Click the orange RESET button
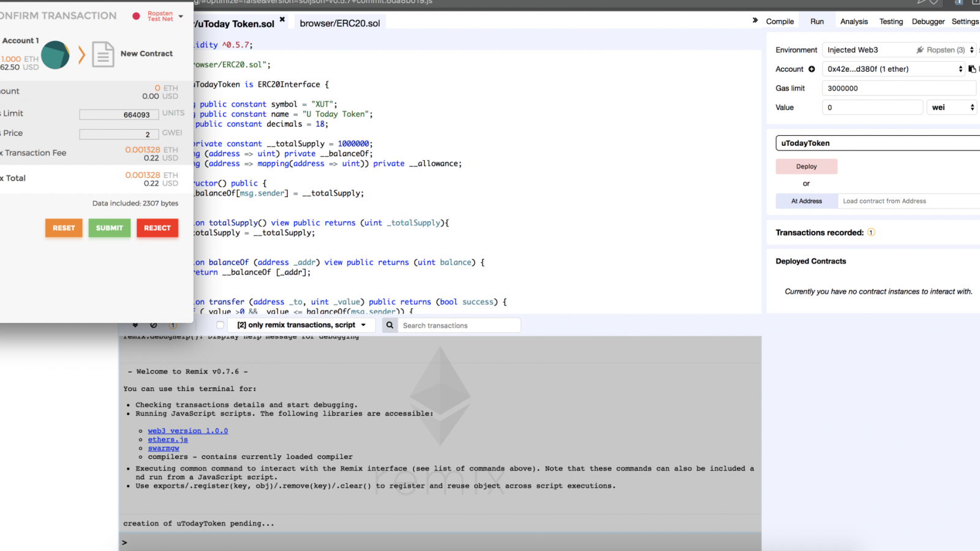 pyautogui.click(x=64, y=228)
